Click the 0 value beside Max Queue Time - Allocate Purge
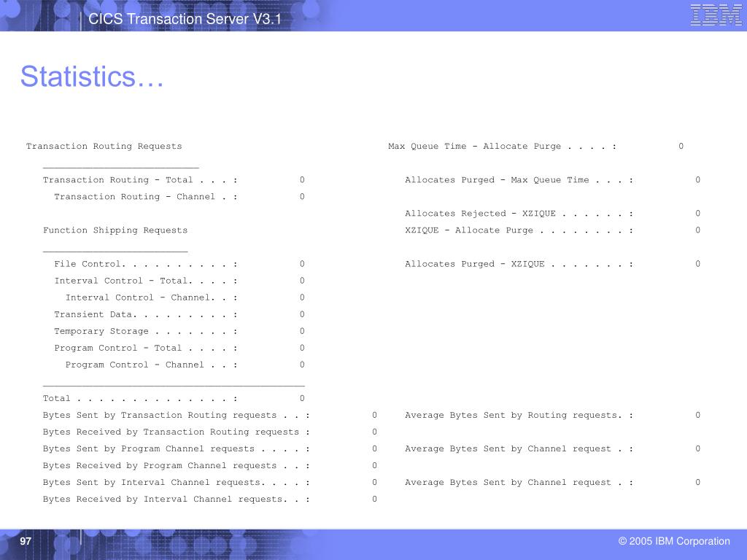 [681, 146]
